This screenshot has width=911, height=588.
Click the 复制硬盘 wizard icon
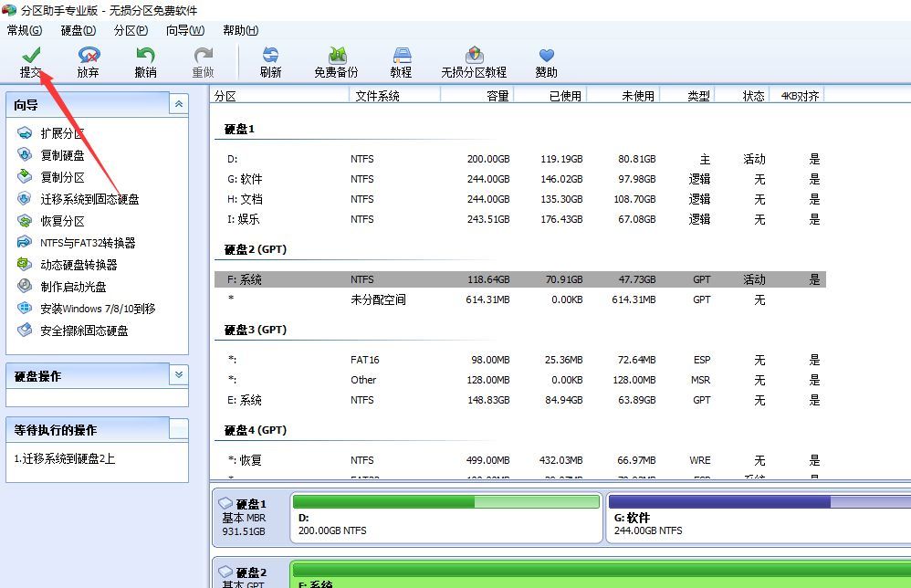(25, 154)
